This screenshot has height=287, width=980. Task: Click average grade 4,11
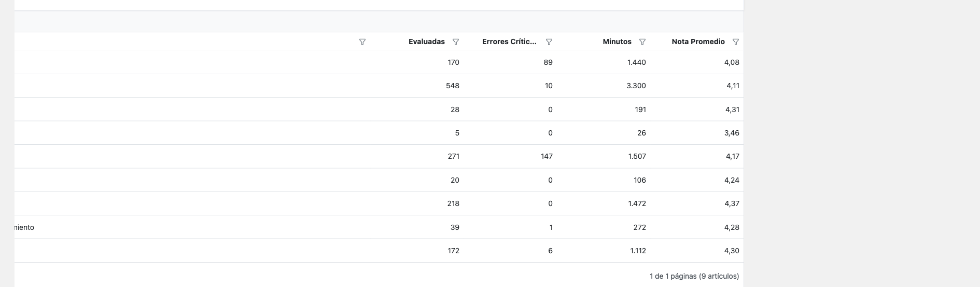click(x=733, y=86)
